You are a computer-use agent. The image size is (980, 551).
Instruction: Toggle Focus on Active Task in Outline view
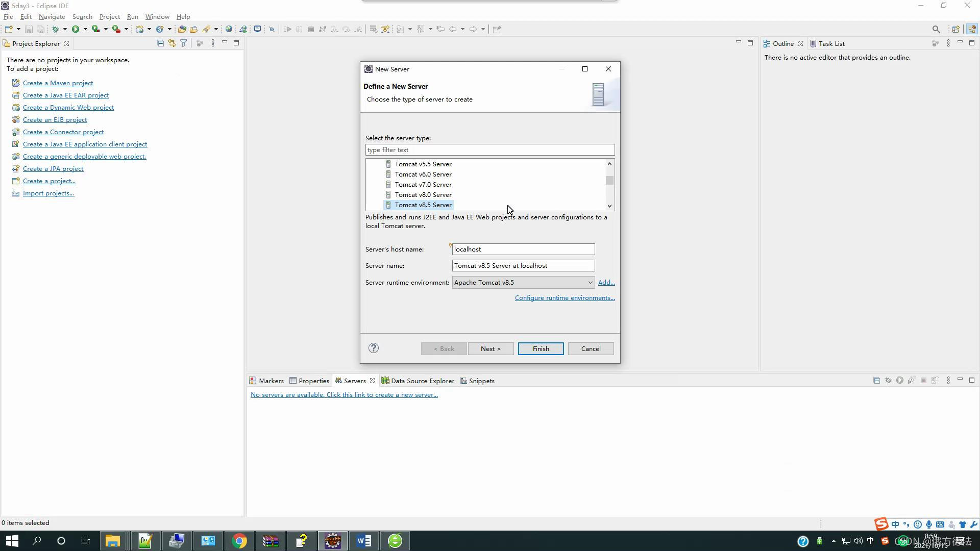coord(935,43)
